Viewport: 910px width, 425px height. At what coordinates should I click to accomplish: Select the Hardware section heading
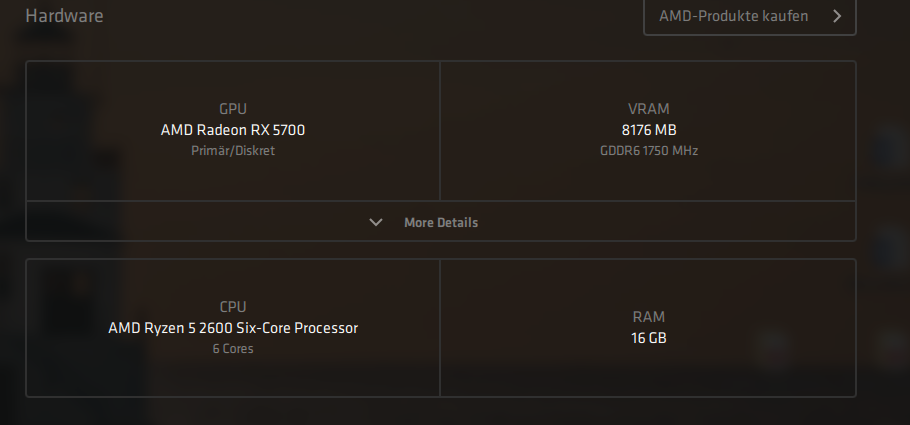point(64,16)
